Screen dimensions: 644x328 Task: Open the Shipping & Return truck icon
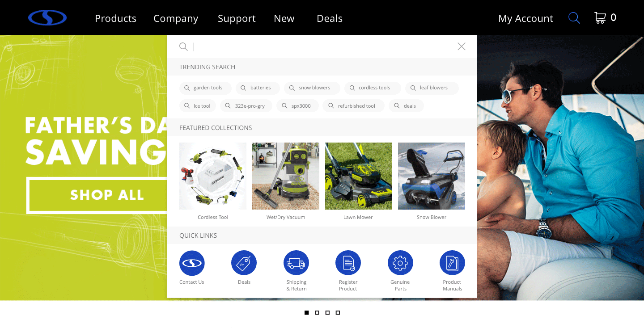click(296, 263)
